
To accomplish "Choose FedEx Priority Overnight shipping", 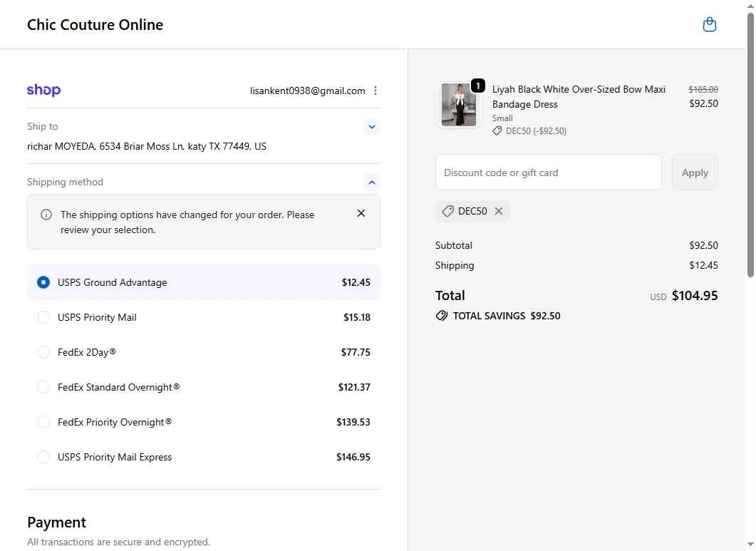I will pyautogui.click(x=204, y=422).
